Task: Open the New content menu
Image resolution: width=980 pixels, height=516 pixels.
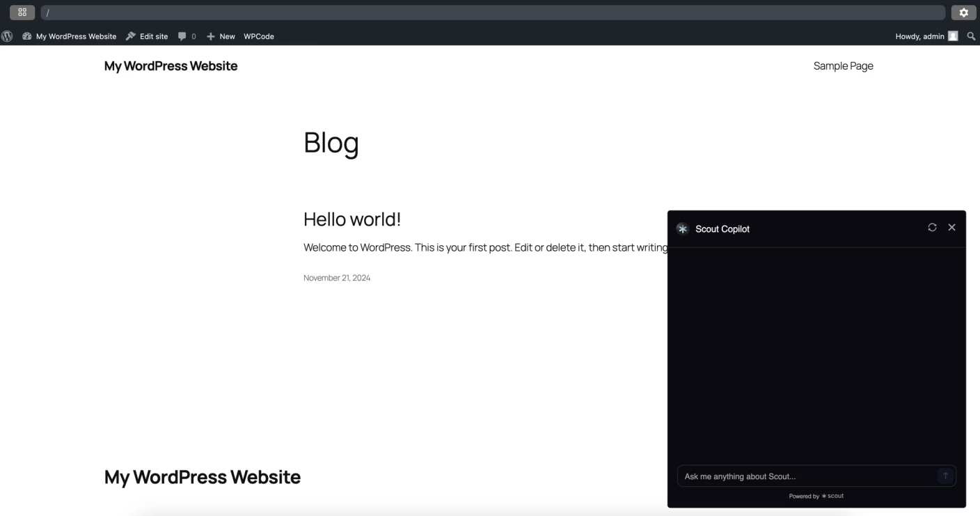Action: point(221,36)
